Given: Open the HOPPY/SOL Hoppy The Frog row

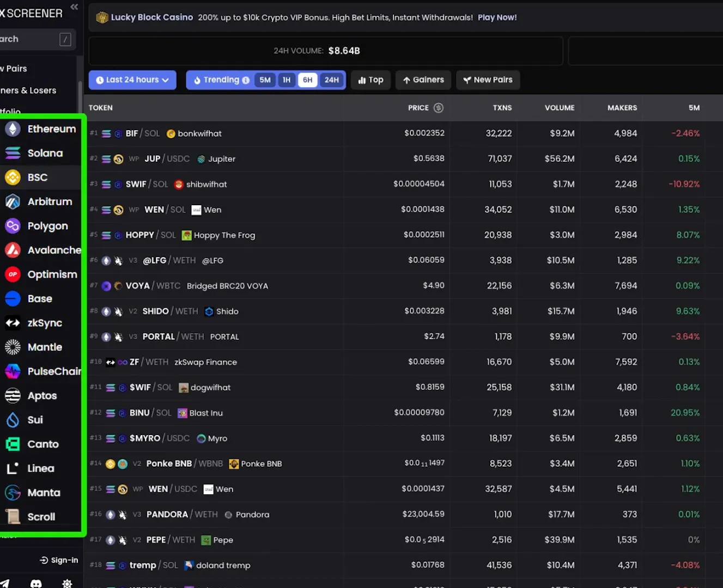Looking at the screenshot, I should tap(403, 235).
